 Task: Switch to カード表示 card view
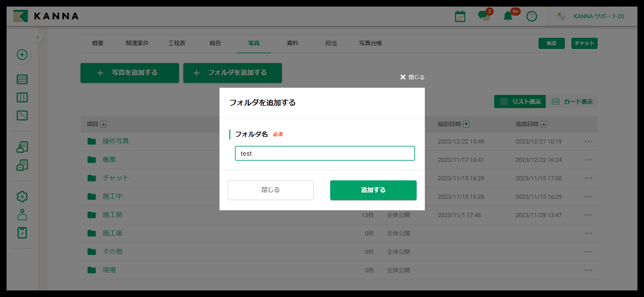(x=572, y=102)
